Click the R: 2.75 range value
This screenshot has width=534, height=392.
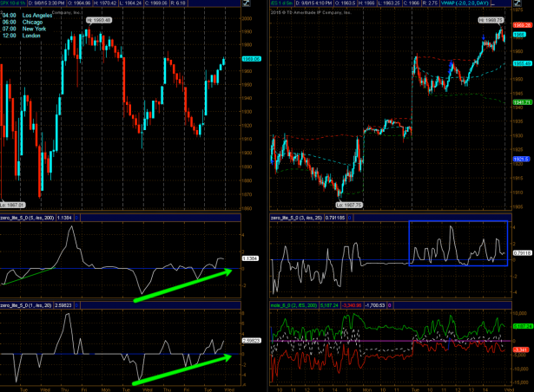(x=431, y=3)
